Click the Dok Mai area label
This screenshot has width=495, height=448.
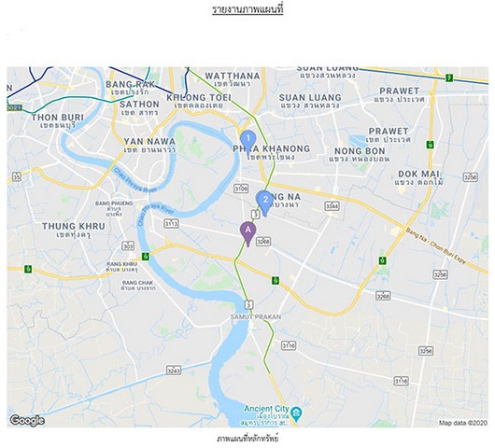coord(418,174)
